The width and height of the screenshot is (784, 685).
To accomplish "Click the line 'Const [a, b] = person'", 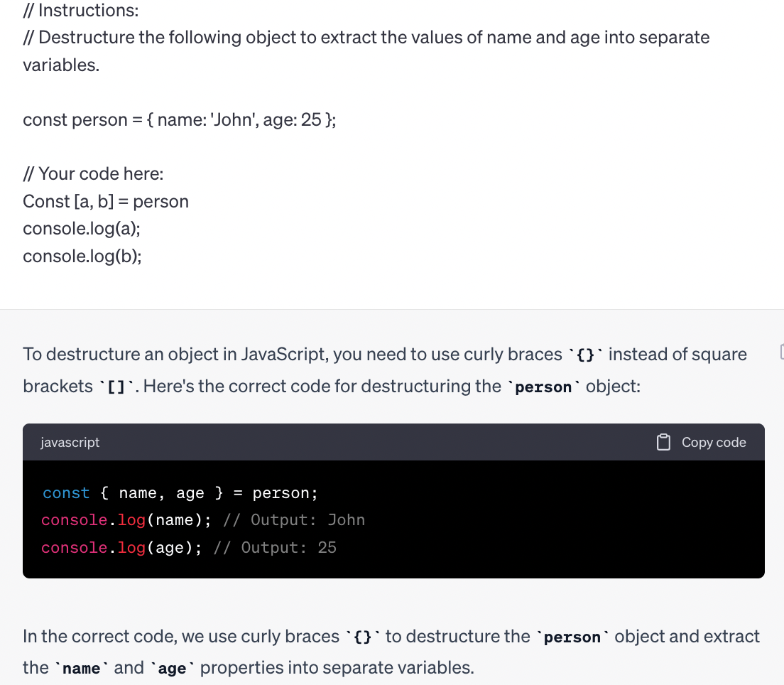I will coord(106,202).
